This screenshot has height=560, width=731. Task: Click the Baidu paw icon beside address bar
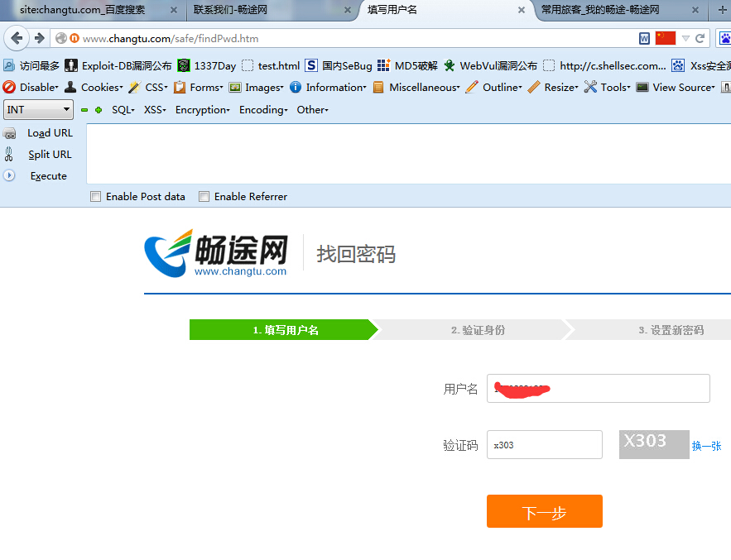pos(725,39)
